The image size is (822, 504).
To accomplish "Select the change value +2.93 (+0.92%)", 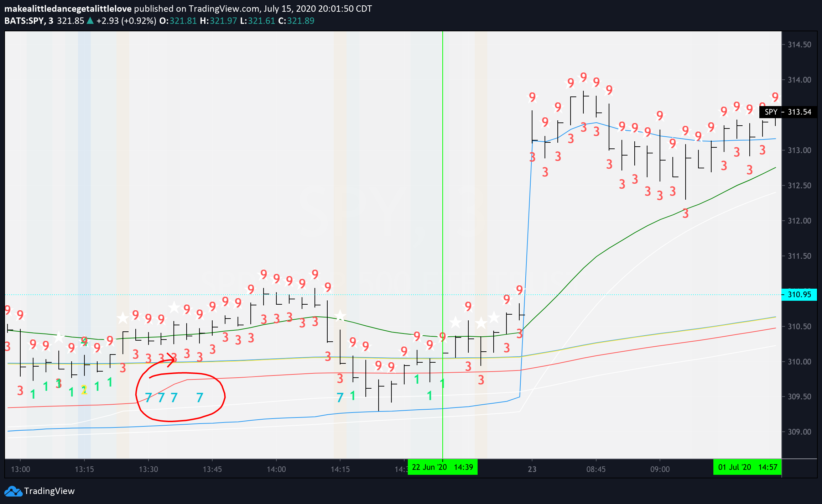I will coord(126,21).
